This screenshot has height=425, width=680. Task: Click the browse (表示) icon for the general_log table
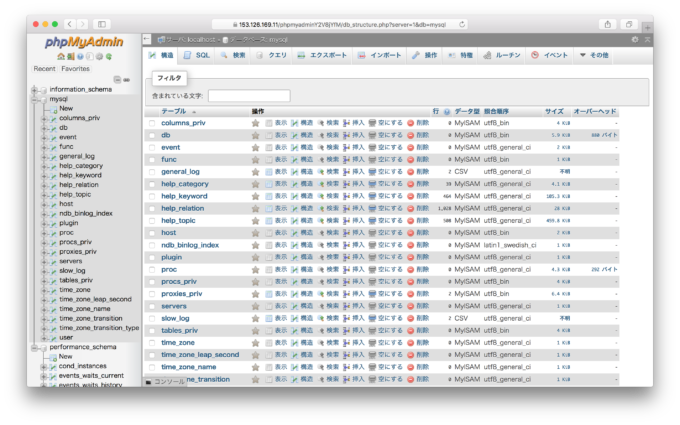pos(270,172)
